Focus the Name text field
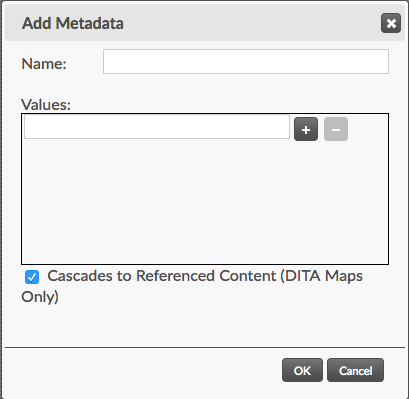This screenshot has width=409, height=399. [x=246, y=62]
